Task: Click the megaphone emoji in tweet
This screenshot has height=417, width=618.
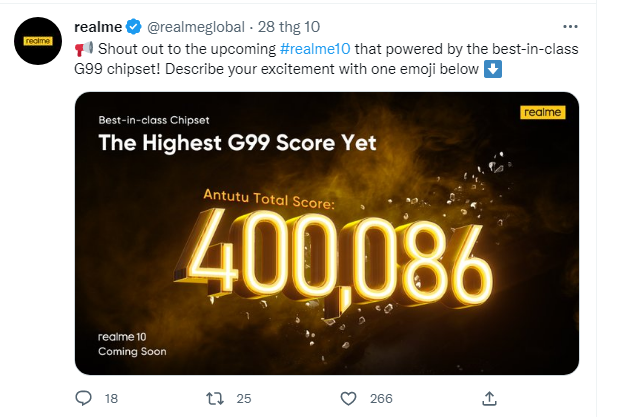Action: pyautogui.click(x=84, y=49)
